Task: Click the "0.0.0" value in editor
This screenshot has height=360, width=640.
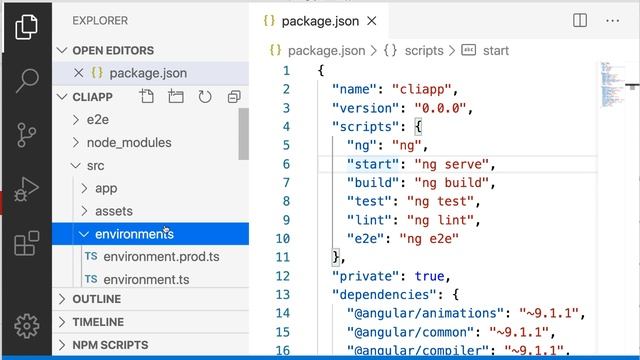Action: coord(440,108)
